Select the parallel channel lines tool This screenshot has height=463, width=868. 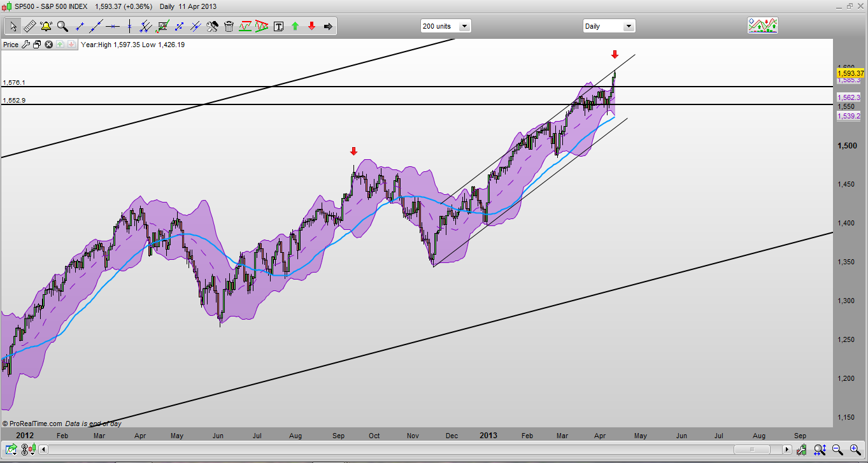pos(146,26)
